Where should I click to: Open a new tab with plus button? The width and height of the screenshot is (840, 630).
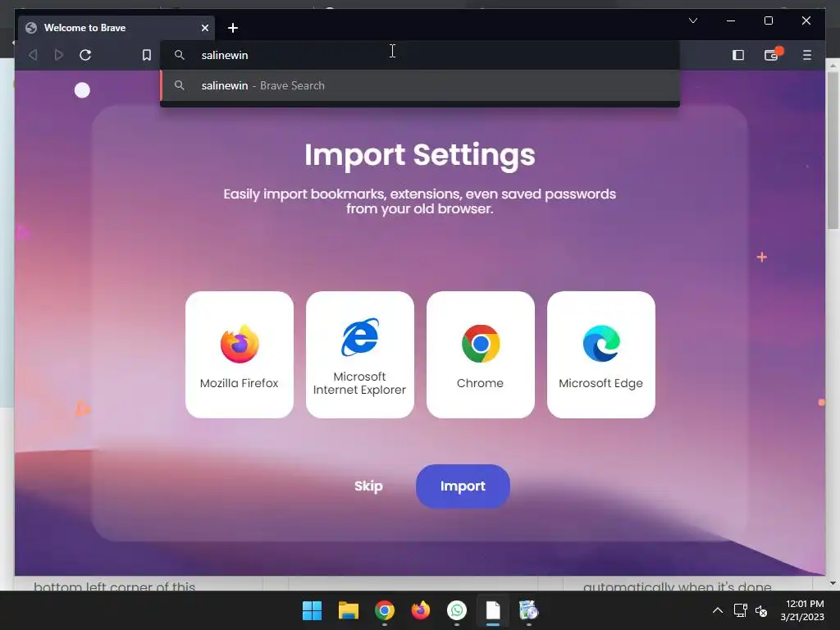pos(232,28)
